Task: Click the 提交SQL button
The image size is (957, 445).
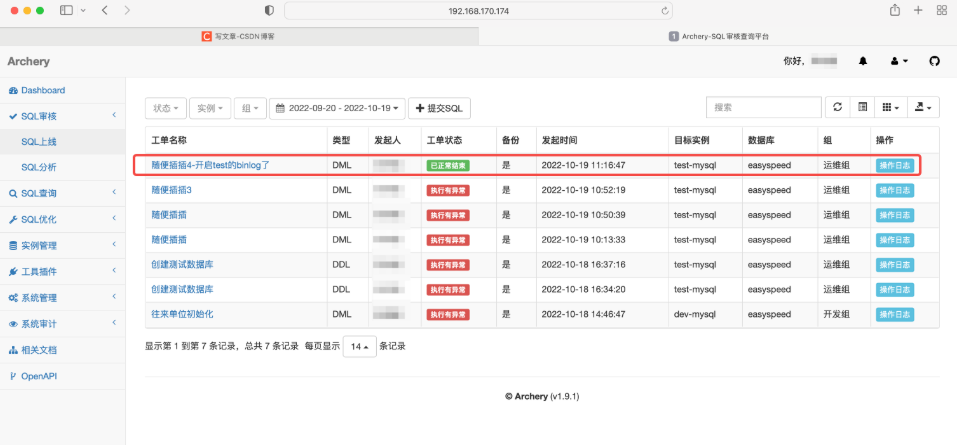Action: click(439, 108)
